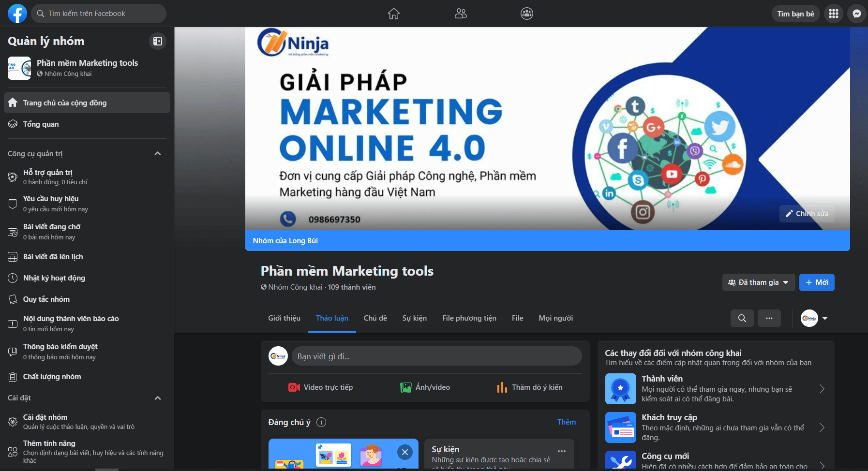Collapse the Cài đặt section
Viewport: 868px width, 471px height.
coord(158,398)
